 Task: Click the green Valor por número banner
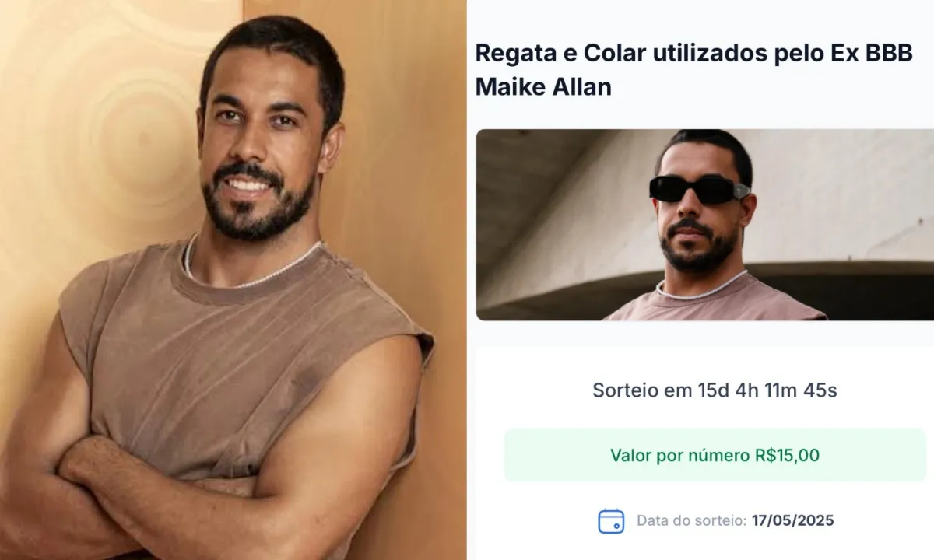pos(715,455)
